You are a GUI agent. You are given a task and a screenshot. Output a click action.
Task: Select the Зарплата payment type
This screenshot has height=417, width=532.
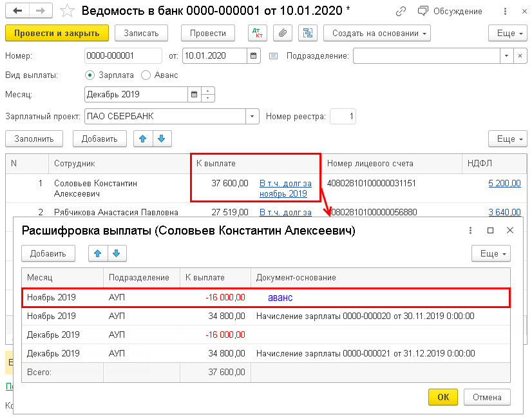[x=90, y=75]
